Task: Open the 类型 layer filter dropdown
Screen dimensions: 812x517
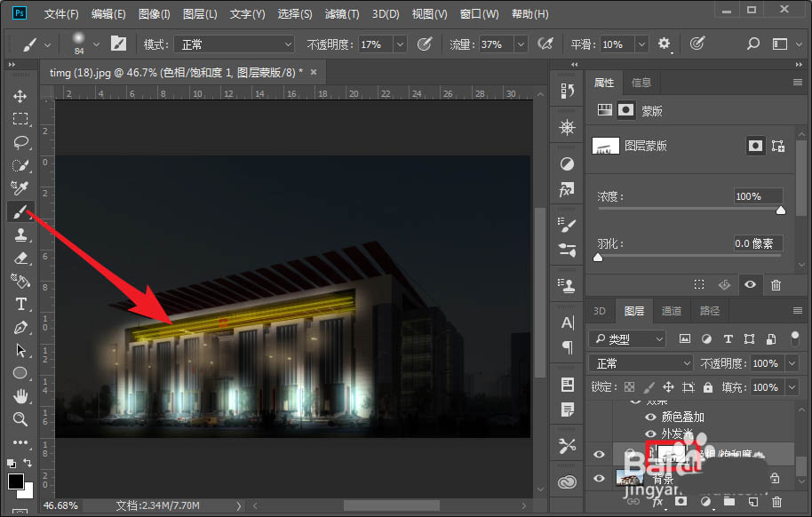Action: point(627,338)
